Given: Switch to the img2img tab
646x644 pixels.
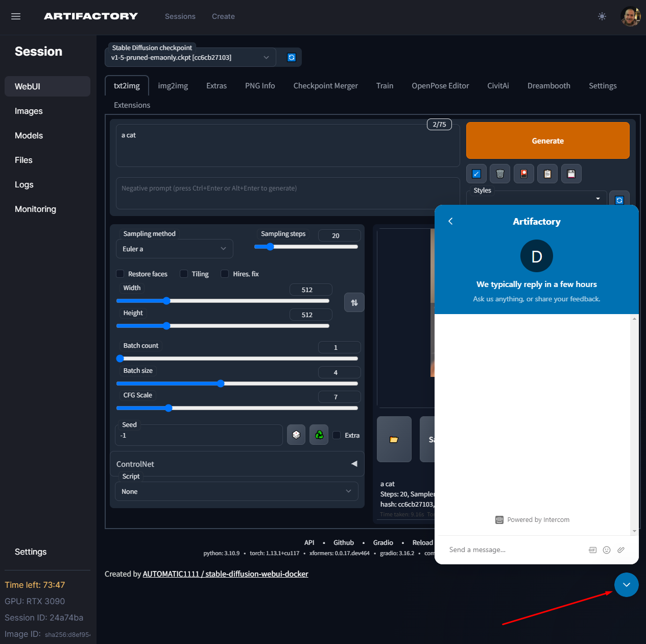Looking at the screenshot, I should tap(173, 86).
